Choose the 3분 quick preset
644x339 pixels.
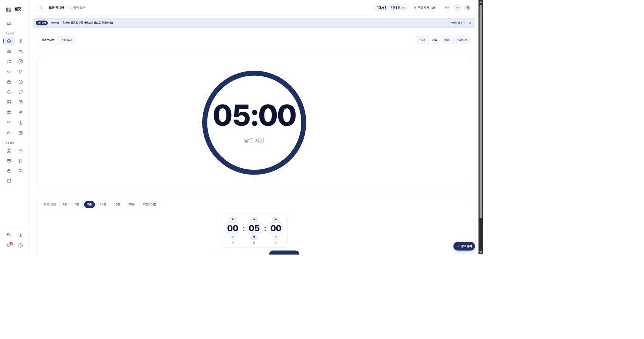(77, 204)
